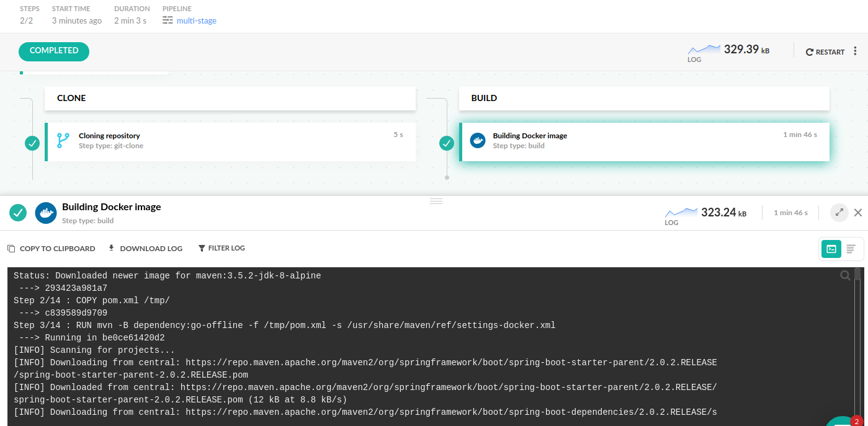Copy the log to clipboard

click(x=51, y=248)
